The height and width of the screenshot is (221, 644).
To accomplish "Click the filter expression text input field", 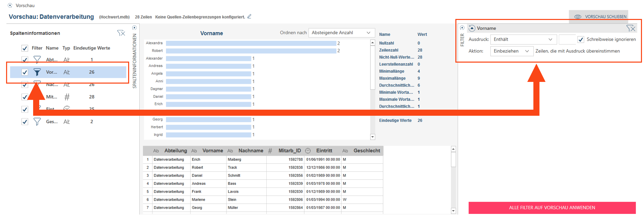I will 567,40.
